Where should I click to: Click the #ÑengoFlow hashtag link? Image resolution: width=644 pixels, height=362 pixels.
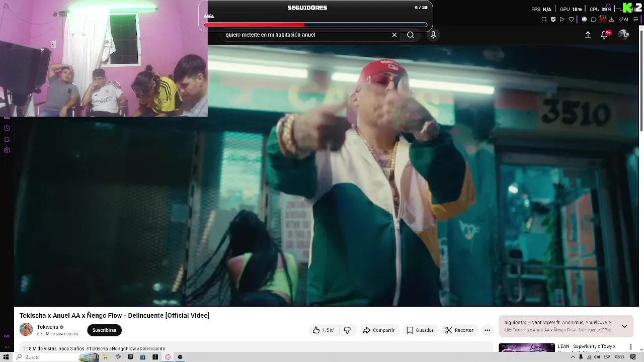pos(122,348)
